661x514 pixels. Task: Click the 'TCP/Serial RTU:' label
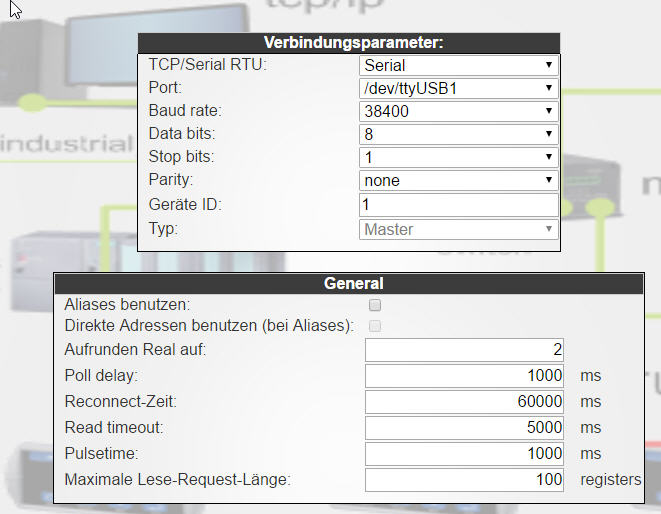208,65
